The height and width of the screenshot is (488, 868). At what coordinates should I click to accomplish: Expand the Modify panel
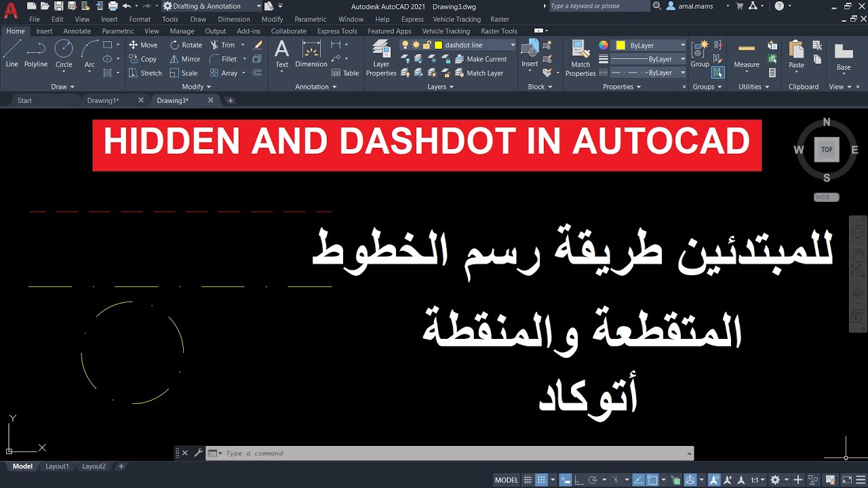[x=197, y=87]
